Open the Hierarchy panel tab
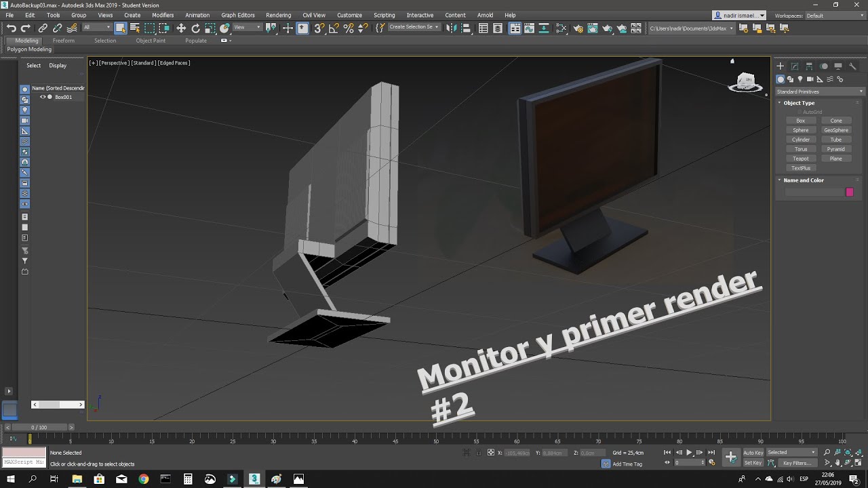 [x=809, y=66]
